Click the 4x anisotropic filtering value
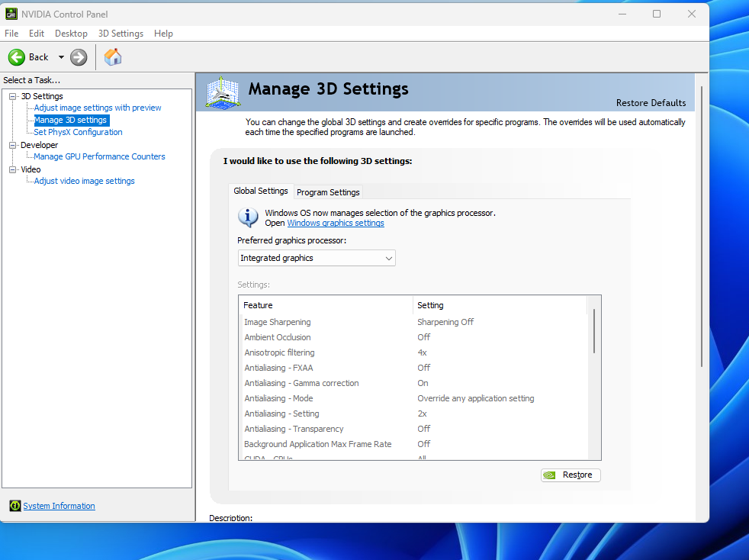 (x=423, y=352)
